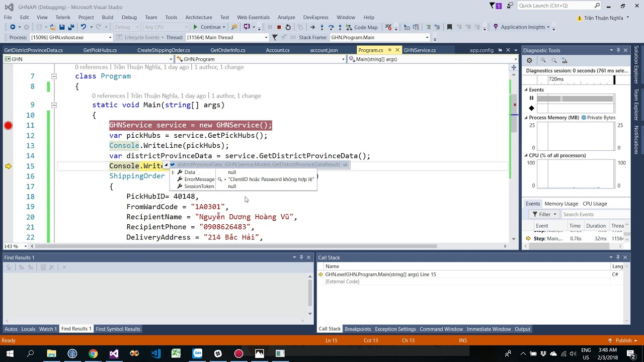Click the thread filter flag icon
The height and width of the screenshot is (362, 644).
point(275,37)
